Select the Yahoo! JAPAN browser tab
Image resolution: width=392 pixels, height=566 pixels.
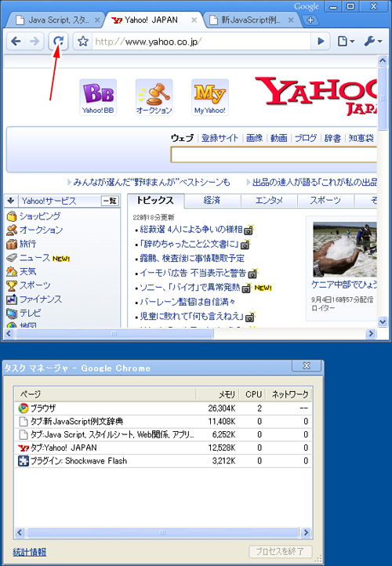tap(154, 20)
